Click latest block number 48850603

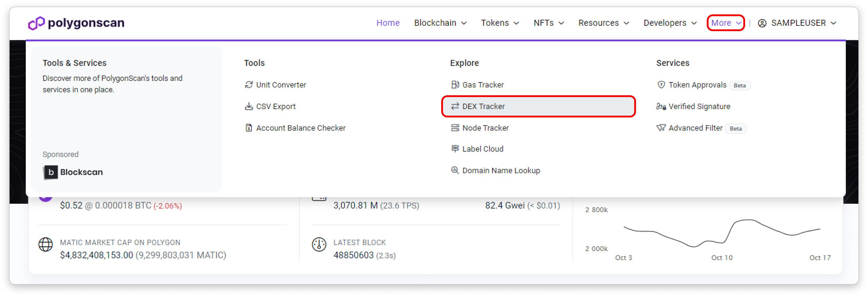[x=353, y=255]
